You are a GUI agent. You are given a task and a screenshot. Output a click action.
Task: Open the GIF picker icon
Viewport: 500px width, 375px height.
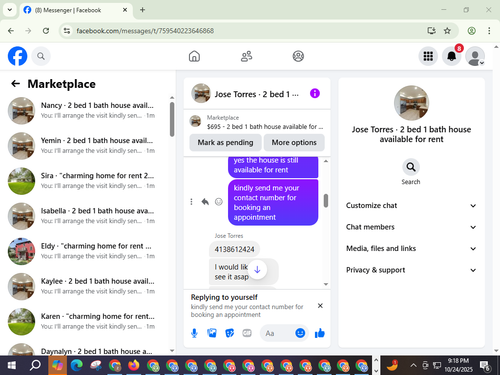(x=247, y=333)
